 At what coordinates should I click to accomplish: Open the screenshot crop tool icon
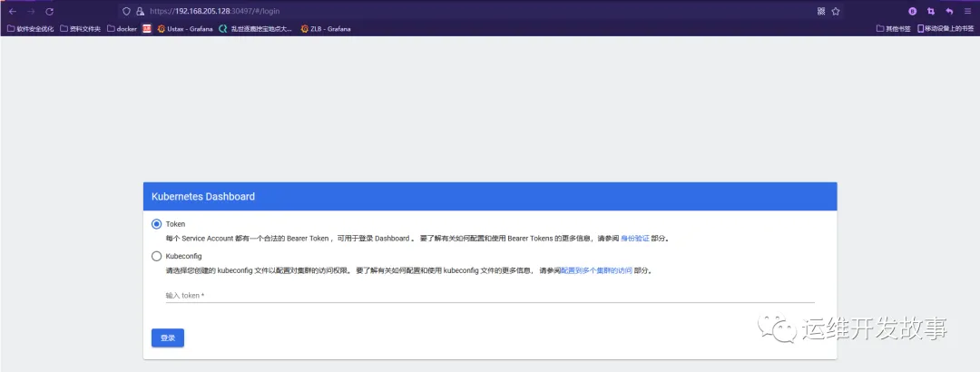931,11
